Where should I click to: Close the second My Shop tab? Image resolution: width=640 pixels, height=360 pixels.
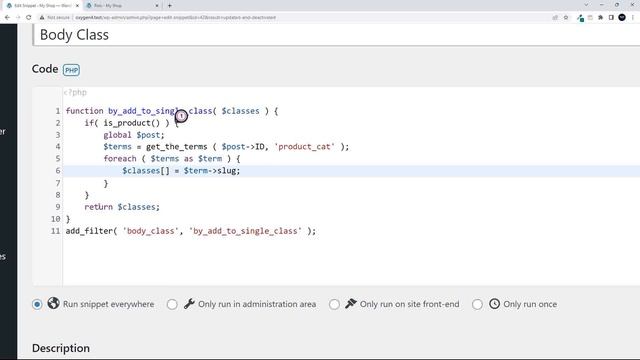(x=157, y=6)
